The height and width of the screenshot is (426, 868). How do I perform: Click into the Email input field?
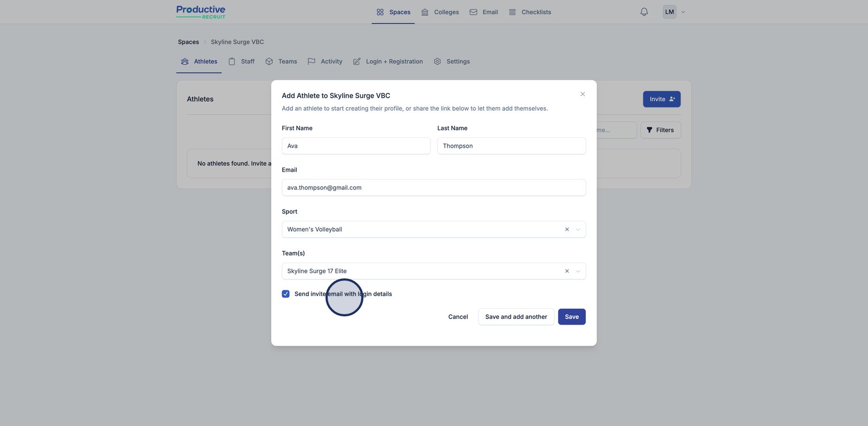point(433,188)
